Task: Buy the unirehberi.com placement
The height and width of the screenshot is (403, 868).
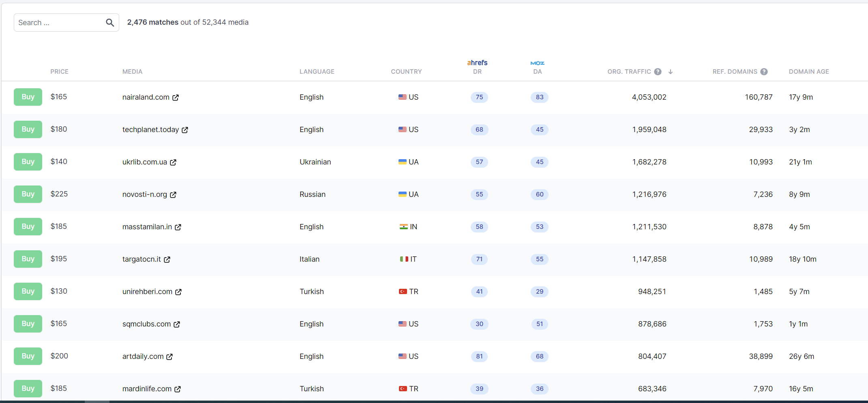Action: click(x=28, y=291)
